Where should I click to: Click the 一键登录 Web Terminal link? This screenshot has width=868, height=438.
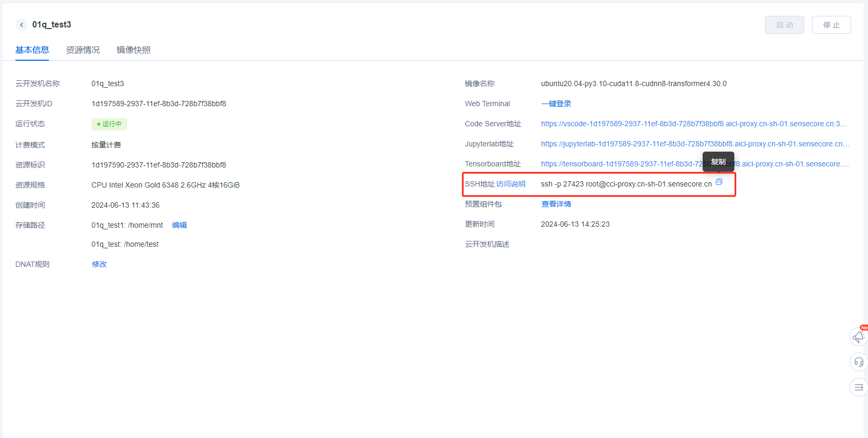coord(556,104)
